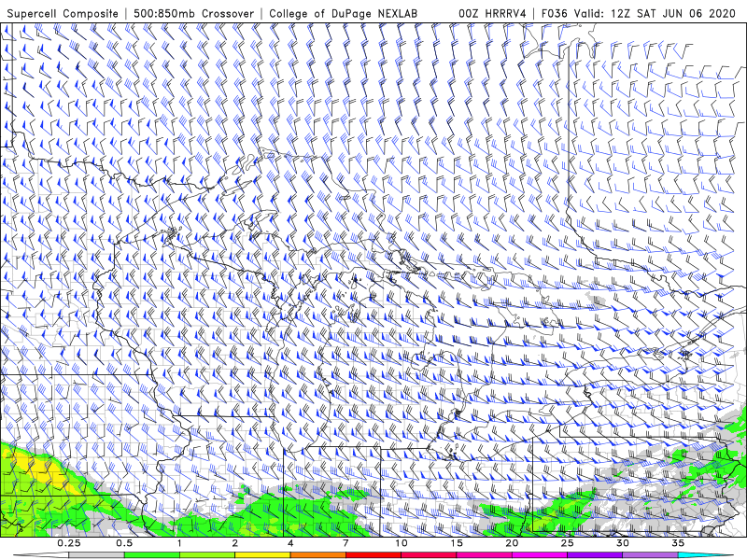Click the '1' legend value
The image size is (747, 560).
[179, 543]
